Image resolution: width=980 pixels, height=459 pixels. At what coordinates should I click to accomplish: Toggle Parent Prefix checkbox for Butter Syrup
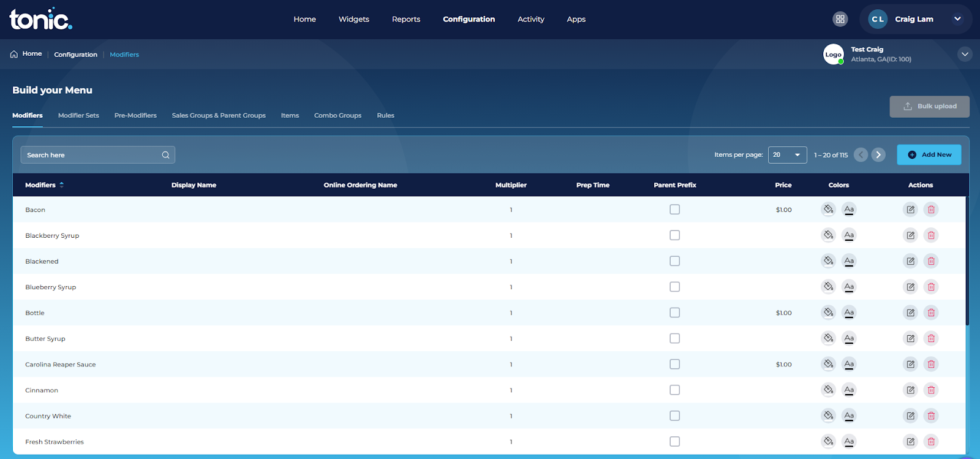[675, 338]
